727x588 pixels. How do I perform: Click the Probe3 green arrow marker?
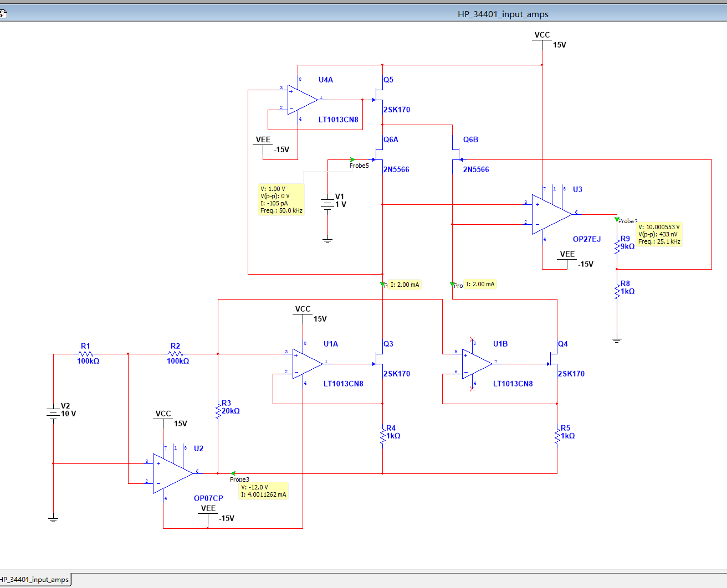coord(233,473)
